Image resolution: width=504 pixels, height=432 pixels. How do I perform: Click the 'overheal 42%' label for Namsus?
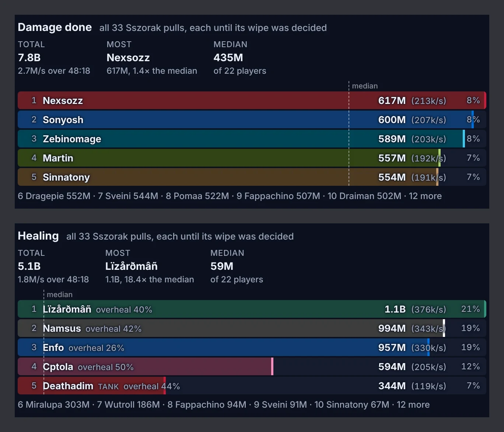113,329
